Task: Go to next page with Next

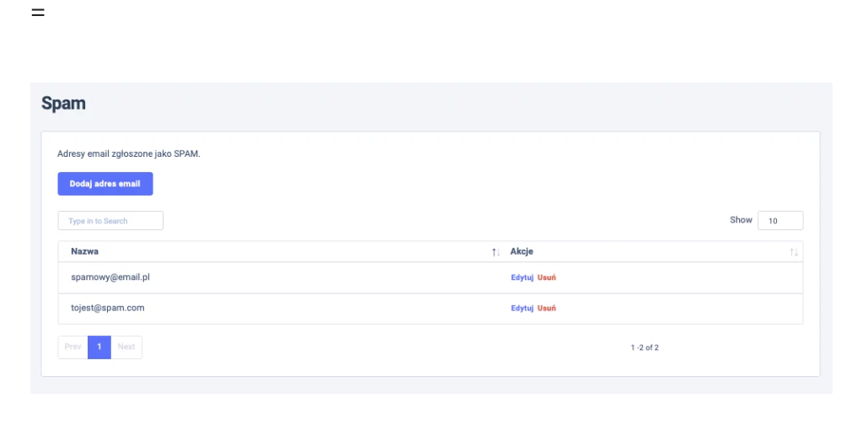Action: click(126, 347)
